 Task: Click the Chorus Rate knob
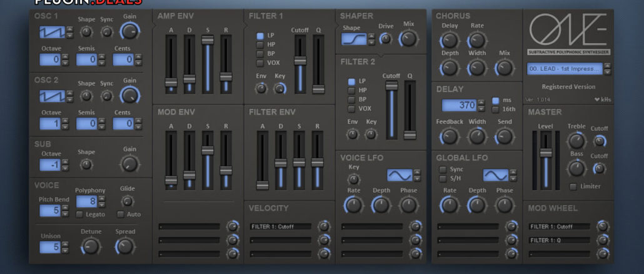(477, 40)
